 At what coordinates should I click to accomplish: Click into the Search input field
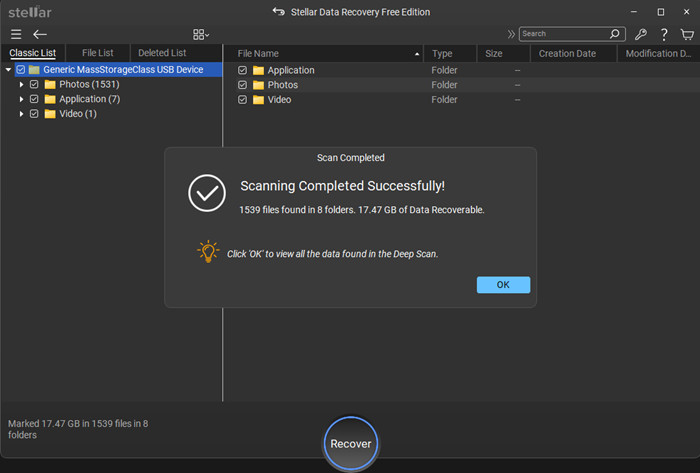[x=563, y=34]
